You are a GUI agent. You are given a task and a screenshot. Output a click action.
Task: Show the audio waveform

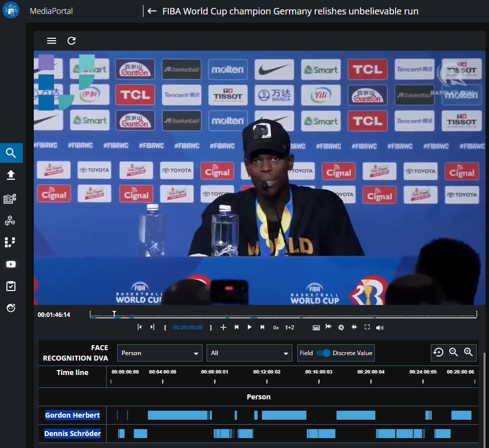354,327
